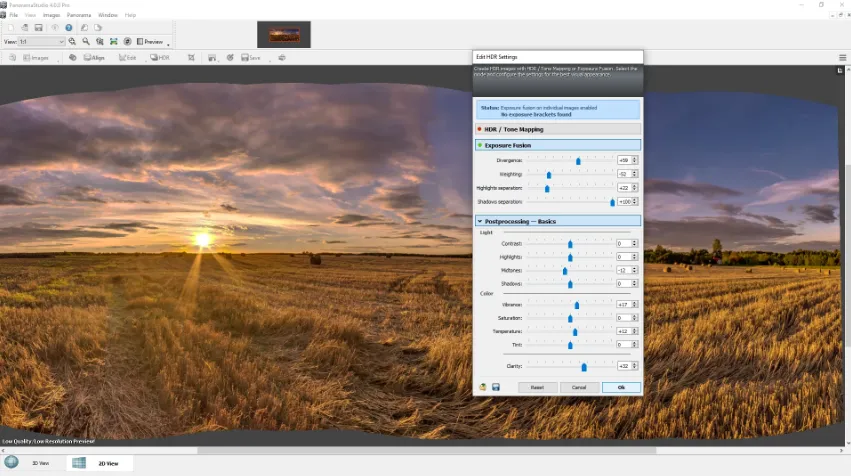Image resolution: width=851 pixels, height=476 pixels.
Task: Open the View zoom 1:1 combo box
Action: pyautogui.click(x=41, y=42)
